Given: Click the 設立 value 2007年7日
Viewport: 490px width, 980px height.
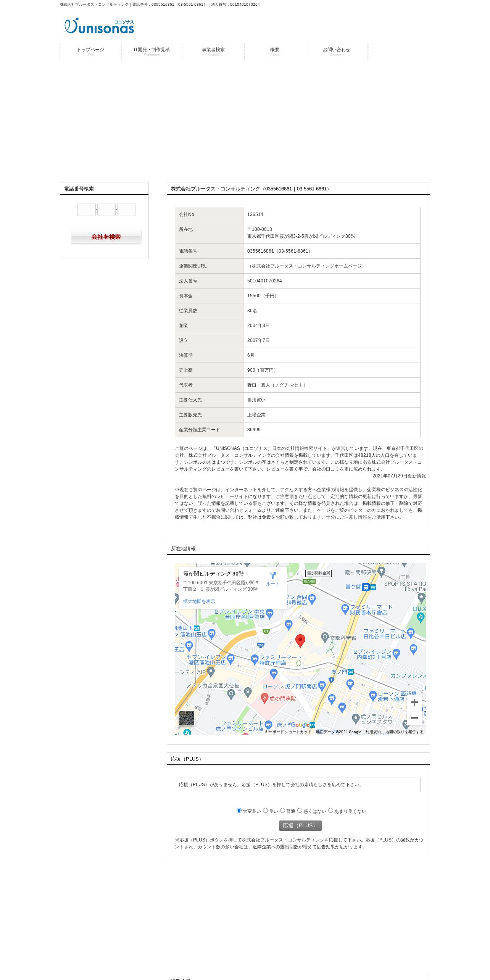Looking at the screenshot, I should click(x=258, y=340).
